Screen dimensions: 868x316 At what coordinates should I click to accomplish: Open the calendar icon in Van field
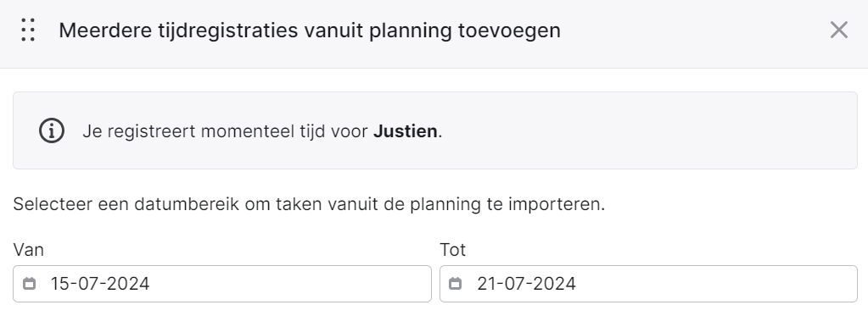30,284
